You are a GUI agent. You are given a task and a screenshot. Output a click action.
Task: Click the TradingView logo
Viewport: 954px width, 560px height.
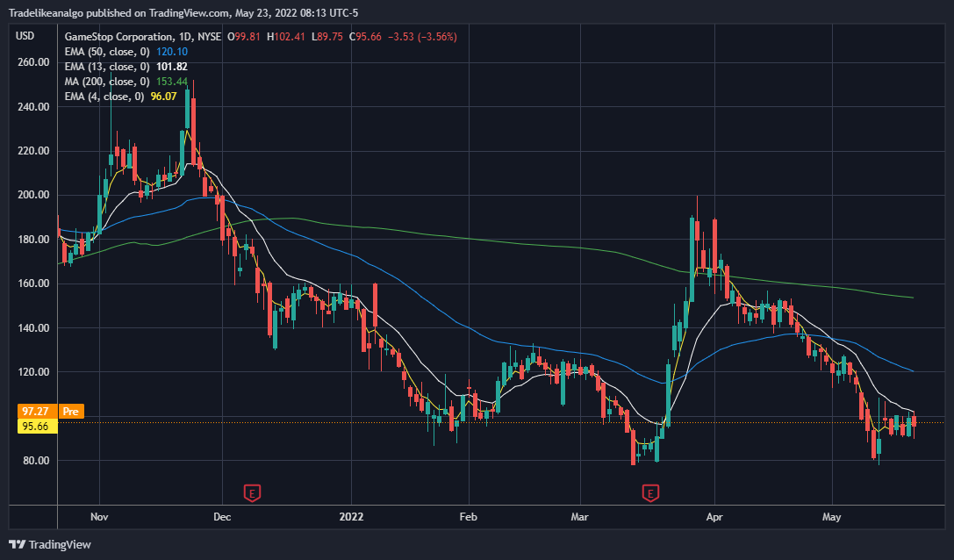point(50,545)
